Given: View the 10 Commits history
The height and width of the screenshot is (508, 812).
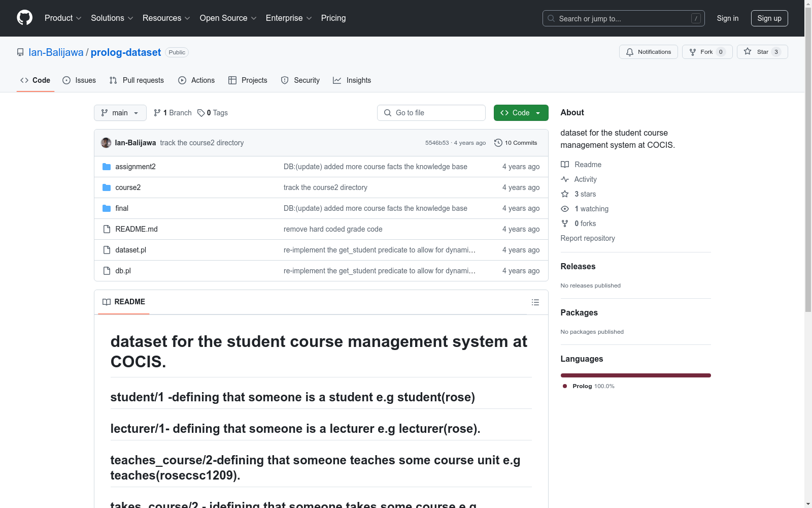Looking at the screenshot, I should 516,143.
